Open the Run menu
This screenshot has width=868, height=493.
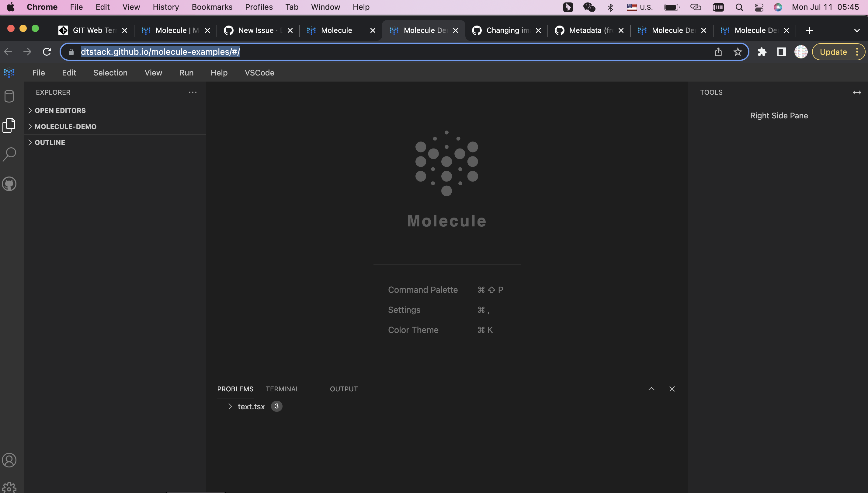click(x=186, y=72)
